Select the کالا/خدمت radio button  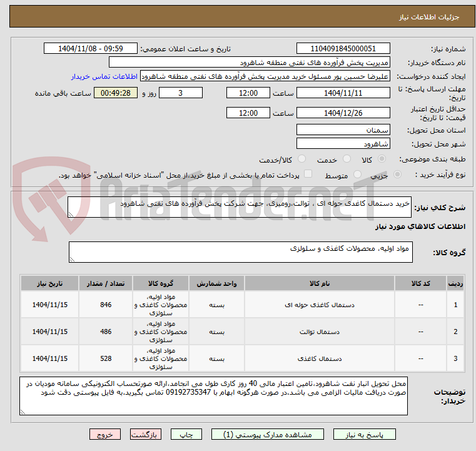(x=301, y=159)
